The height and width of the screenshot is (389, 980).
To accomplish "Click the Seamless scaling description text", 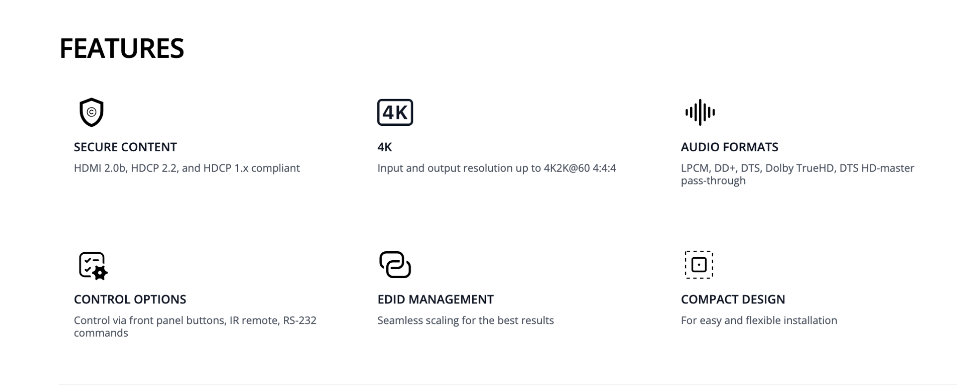I will tap(465, 320).
